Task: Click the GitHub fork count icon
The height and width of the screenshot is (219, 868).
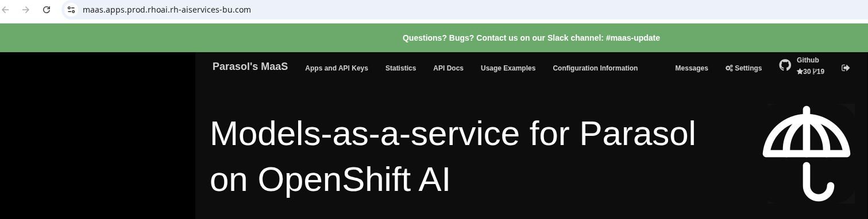Action: (x=815, y=72)
